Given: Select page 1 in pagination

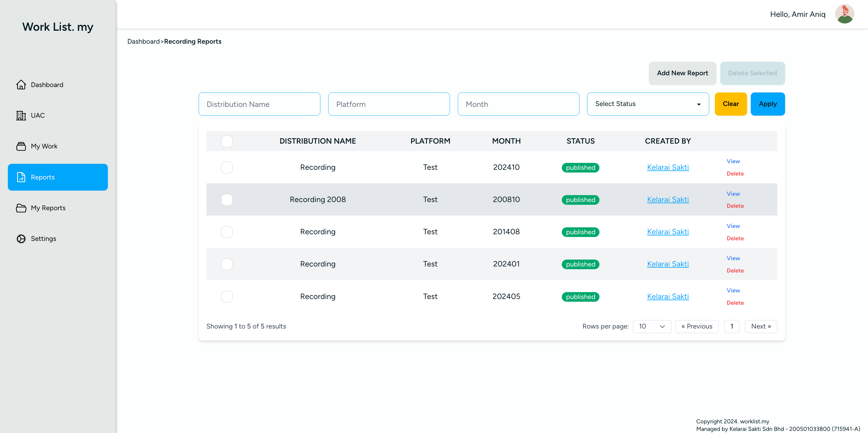Looking at the screenshot, I should click(731, 326).
